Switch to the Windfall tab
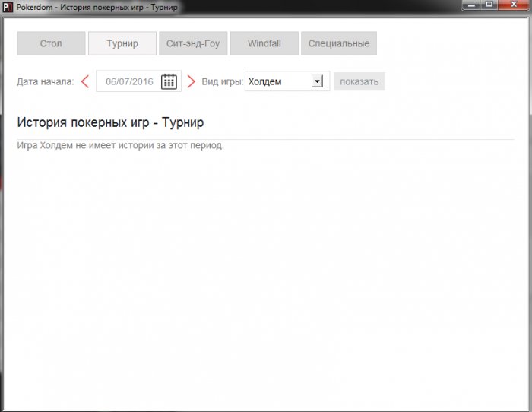This screenshot has width=532, height=412. [x=264, y=43]
